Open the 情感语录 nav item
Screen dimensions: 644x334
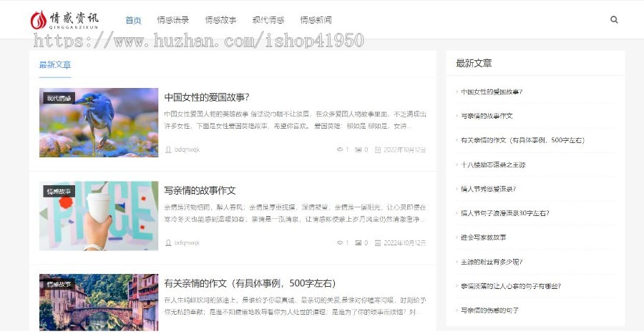click(x=173, y=20)
